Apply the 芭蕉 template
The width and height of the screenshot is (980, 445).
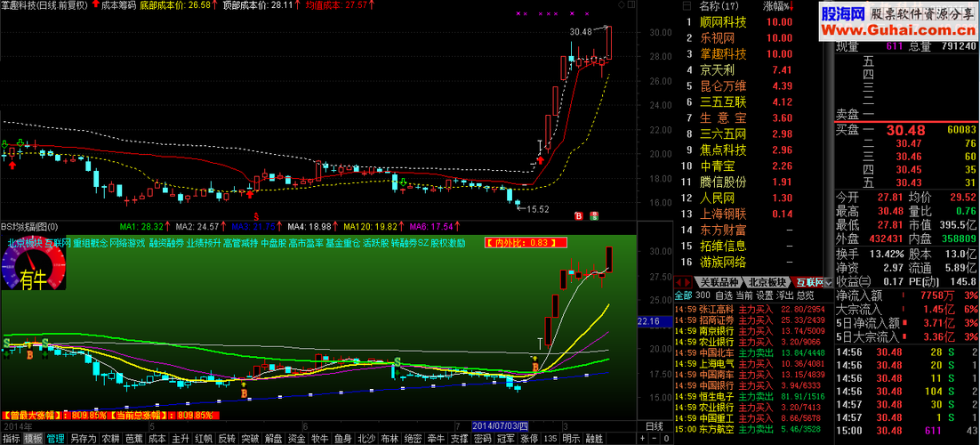pos(134,438)
